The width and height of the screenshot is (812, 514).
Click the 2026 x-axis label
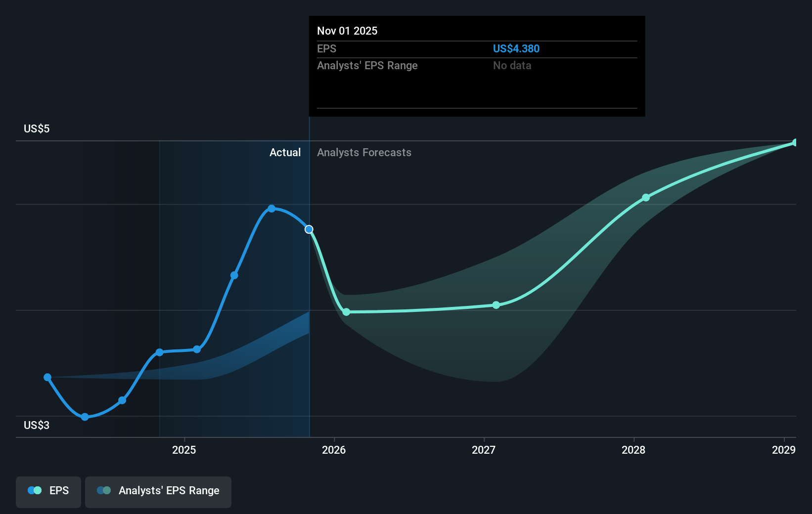coord(334,450)
